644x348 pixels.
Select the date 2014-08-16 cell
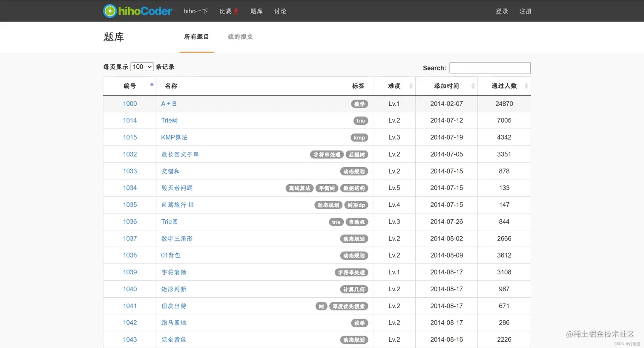tap(446, 339)
